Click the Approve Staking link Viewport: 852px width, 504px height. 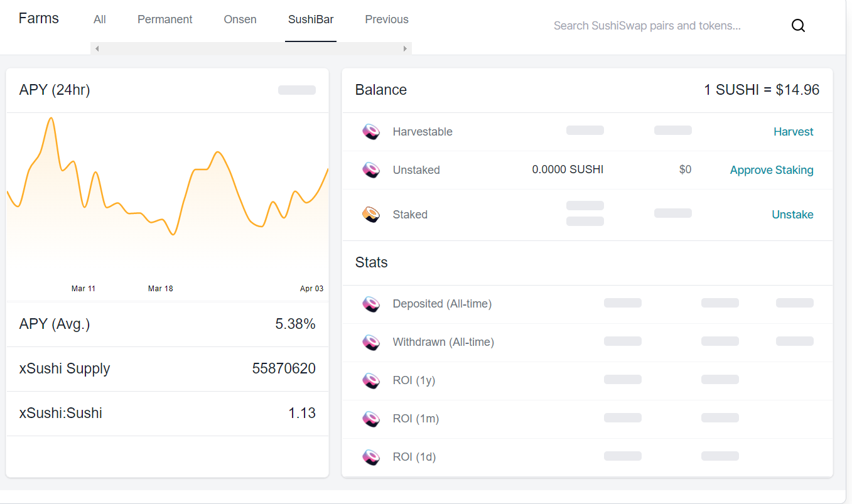(772, 170)
